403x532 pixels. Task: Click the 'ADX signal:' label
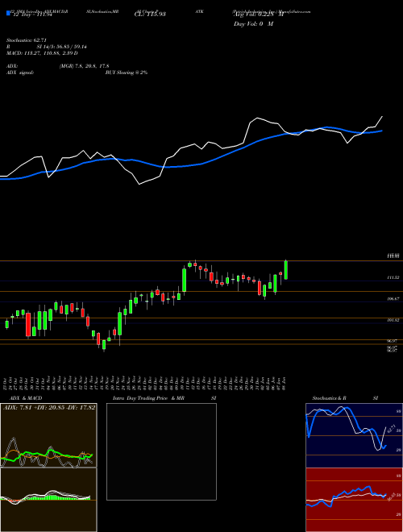pos(20,73)
